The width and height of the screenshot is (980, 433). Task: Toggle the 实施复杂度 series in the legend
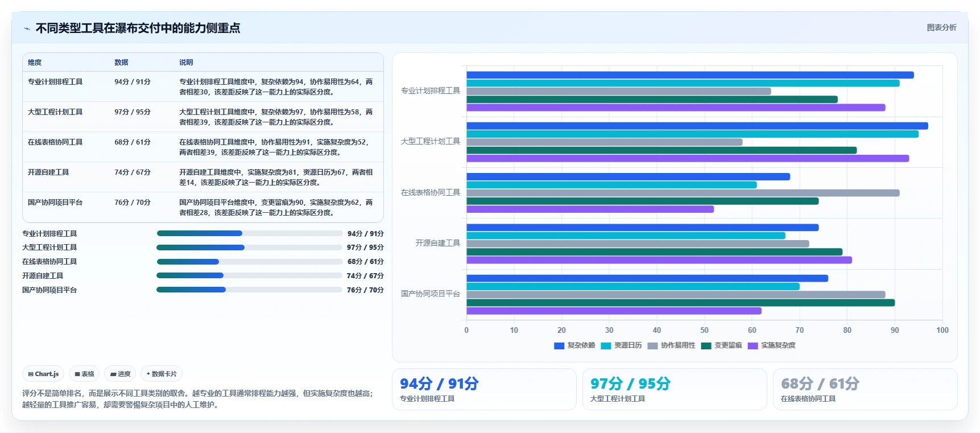(771, 345)
